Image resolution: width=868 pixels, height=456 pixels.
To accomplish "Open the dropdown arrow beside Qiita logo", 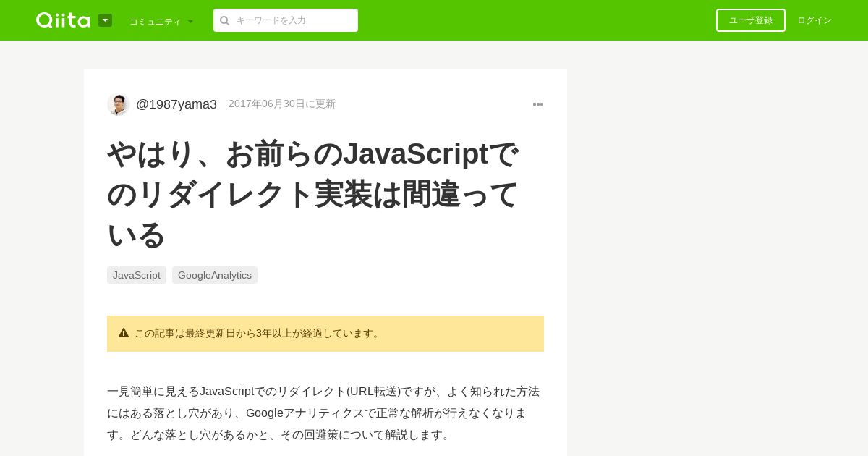I will (x=105, y=20).
